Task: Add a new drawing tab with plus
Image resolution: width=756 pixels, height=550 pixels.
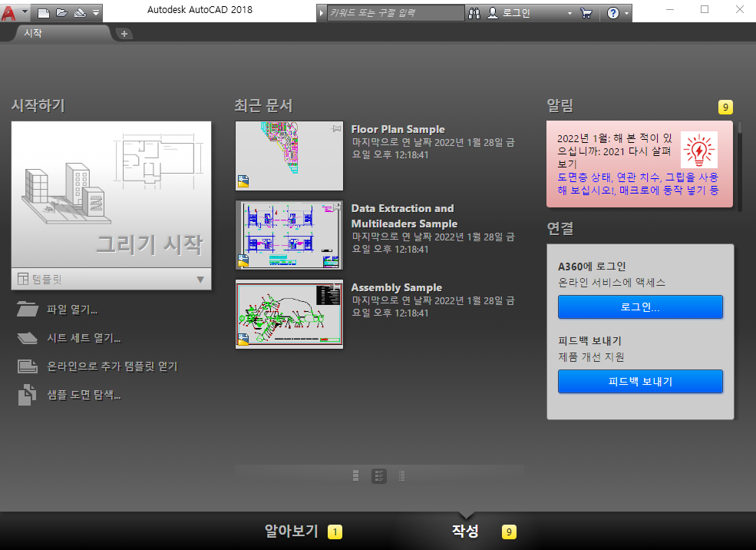Action: coord(124,34)
